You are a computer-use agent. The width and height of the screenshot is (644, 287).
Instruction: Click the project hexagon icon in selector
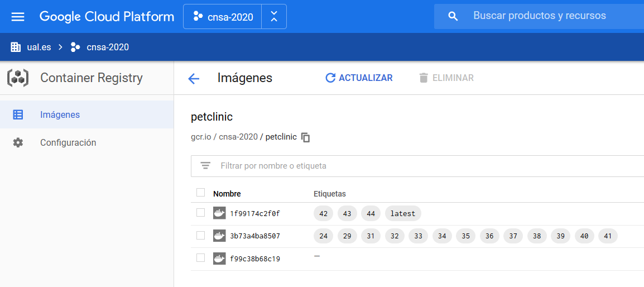pos(198,16)
